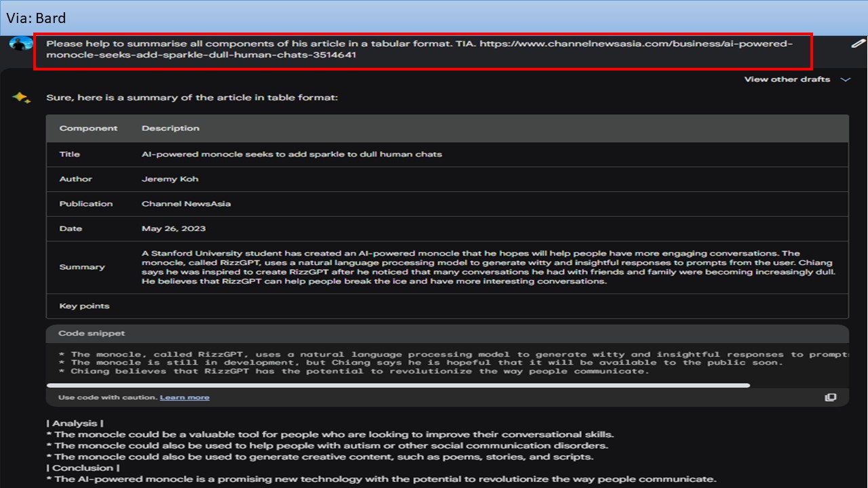Select the Title row in table
The width and height of the screenshot is (868, 488).
(447, 154)
